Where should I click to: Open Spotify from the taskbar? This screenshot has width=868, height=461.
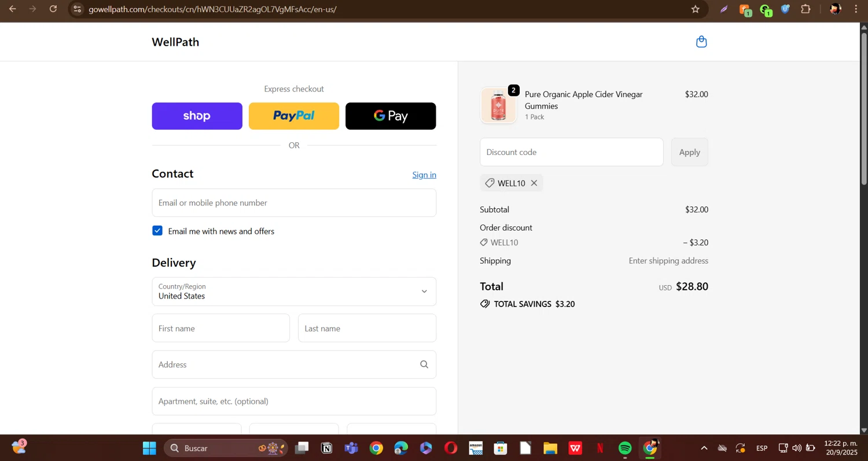coord(625,448)
